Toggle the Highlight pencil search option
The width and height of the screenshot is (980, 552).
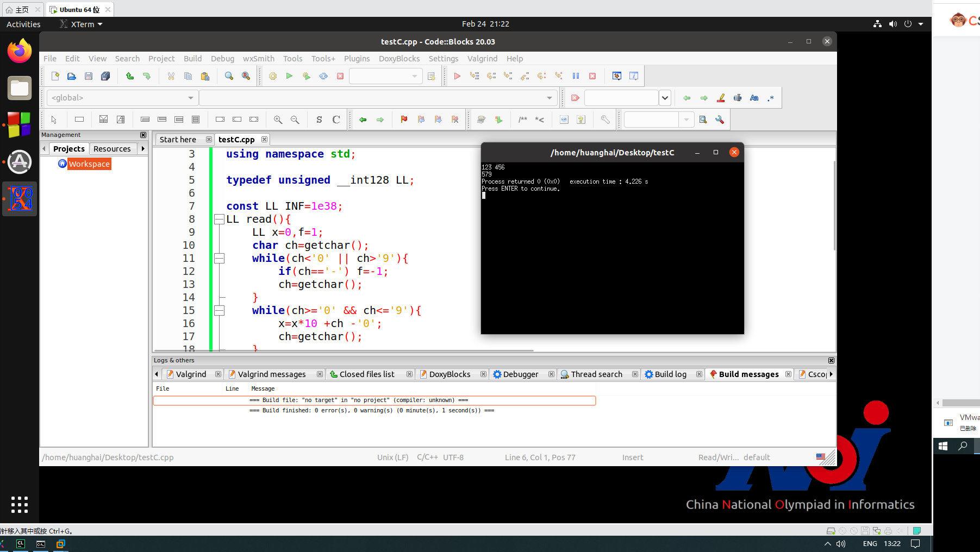[x=721, y=98]
